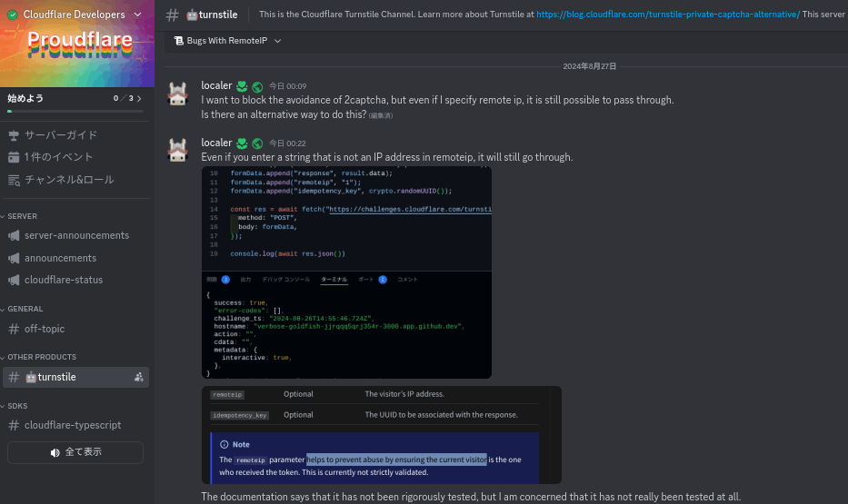Open the remoteip documentation screenshot attachment
Viewport: 848px width, 504px height.
pos(381,435)
